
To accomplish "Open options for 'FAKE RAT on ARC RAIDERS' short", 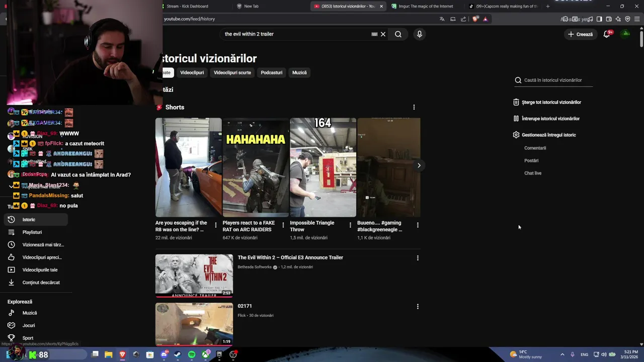I will pos(283,225).
